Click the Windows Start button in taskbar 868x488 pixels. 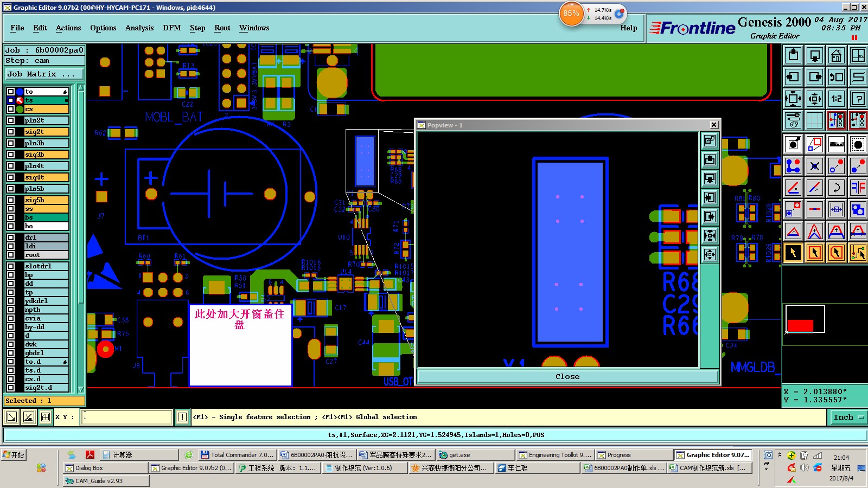(14, 455)
